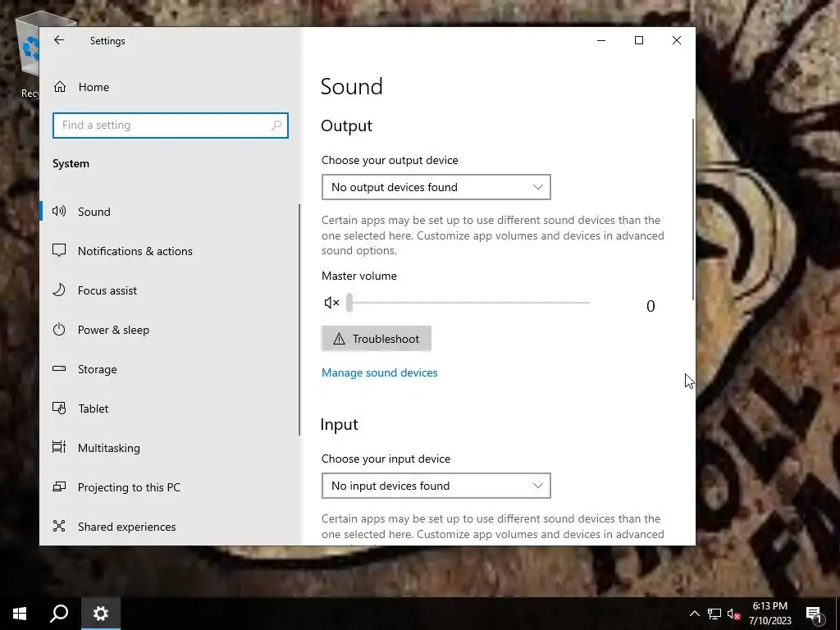Open Storage settings
Screen dimensions: 840x630
[171, 369]
